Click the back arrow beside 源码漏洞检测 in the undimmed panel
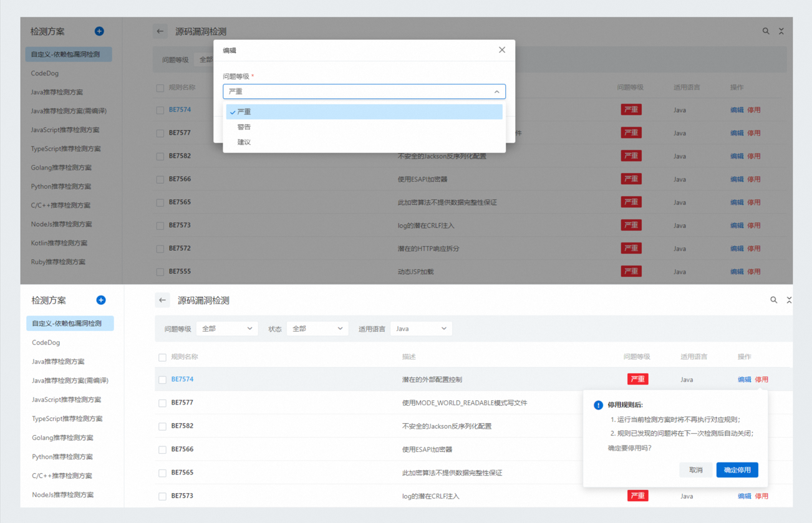The width and height of the screenshot is (812, 523). click(x=162, y=300)
